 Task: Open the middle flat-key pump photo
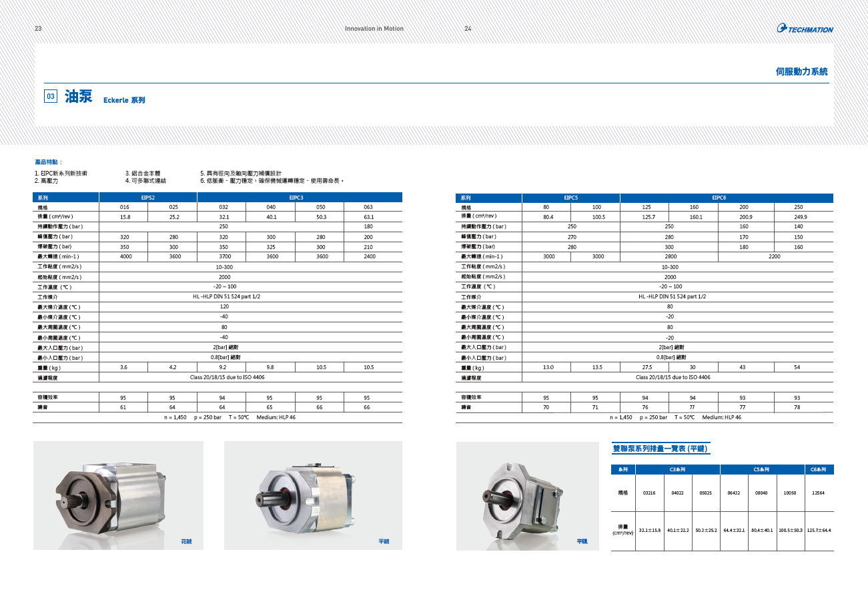[313, 496]
